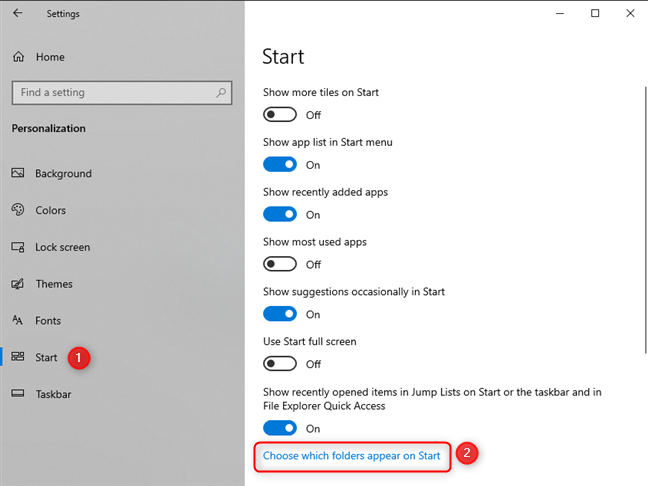The width and height of the screenshot is (648, 486).
Task: Open the Themes page
Action: [x=54, y=284]
